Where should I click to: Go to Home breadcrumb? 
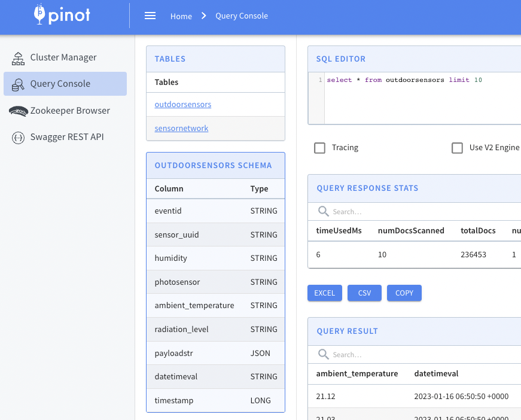[181, 16]
